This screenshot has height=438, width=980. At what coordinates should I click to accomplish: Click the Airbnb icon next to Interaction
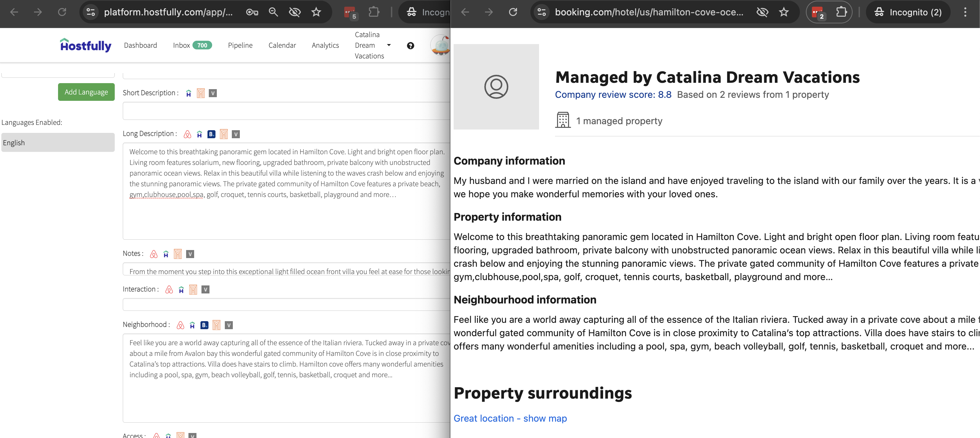click(169, 289)
